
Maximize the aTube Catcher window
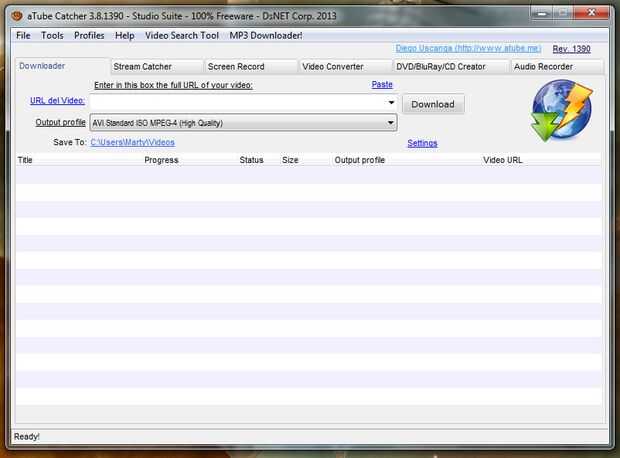(x=562, y=14)
